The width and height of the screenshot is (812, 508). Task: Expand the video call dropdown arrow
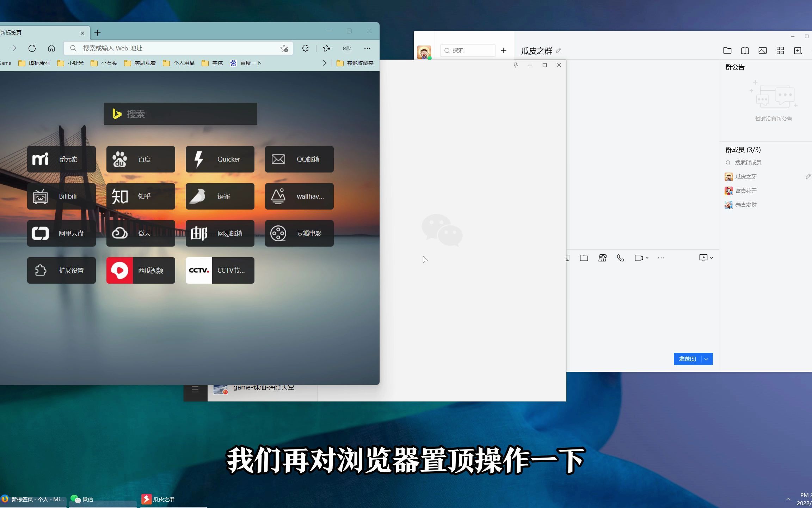(647, 258)
